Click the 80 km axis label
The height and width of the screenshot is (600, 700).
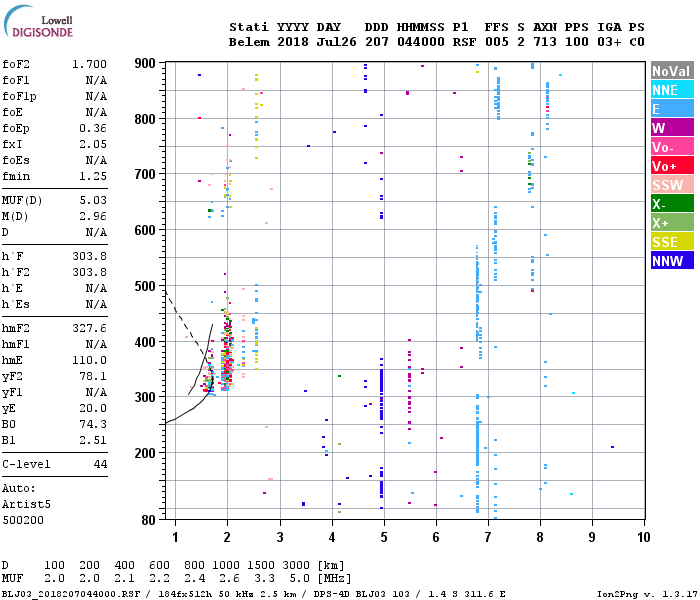148,520
